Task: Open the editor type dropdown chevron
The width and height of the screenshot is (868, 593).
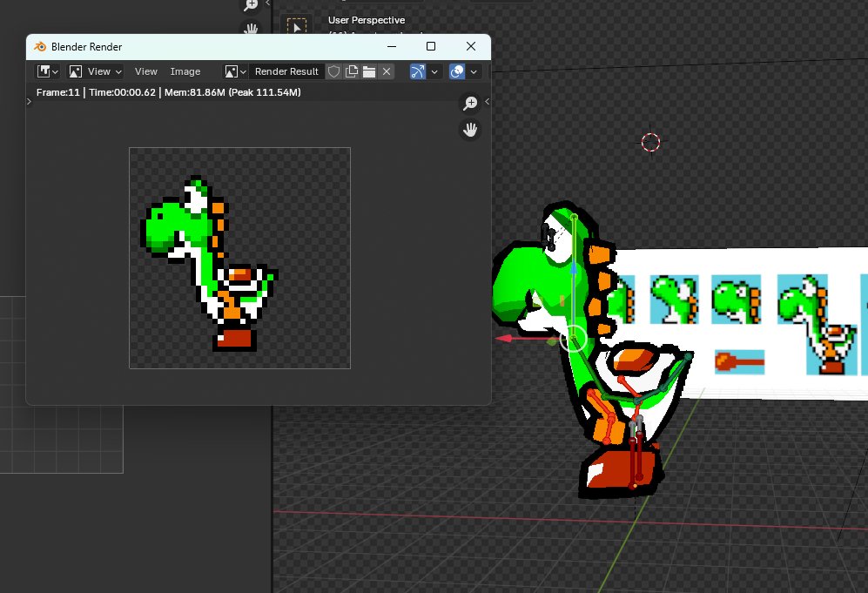Action: click(x=55, y=71)
